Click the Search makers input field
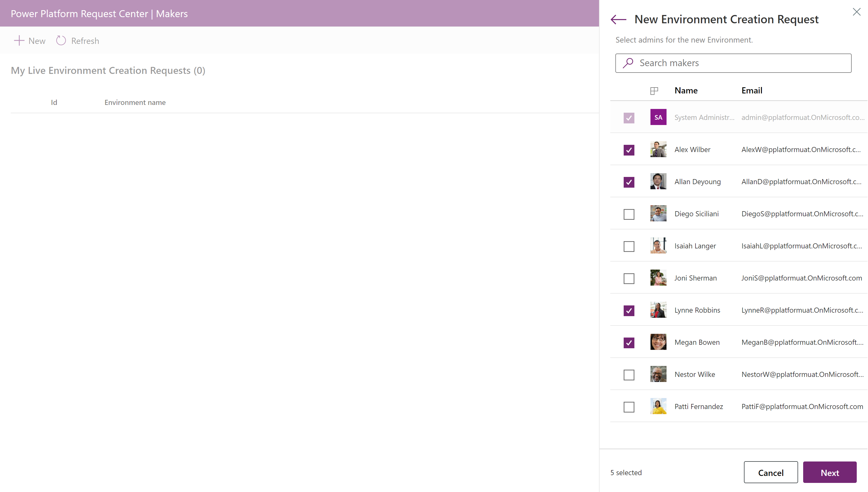The height and width of the screenshot is (492, 868). [x=733, y=63]
